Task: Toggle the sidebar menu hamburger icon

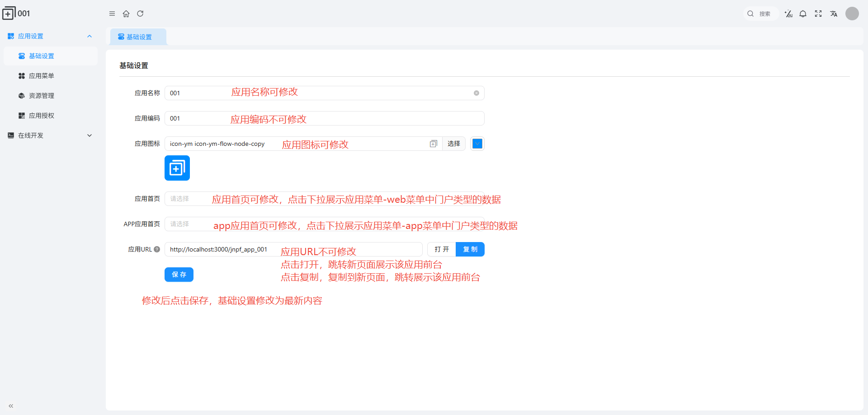Action: pos(112,14)
